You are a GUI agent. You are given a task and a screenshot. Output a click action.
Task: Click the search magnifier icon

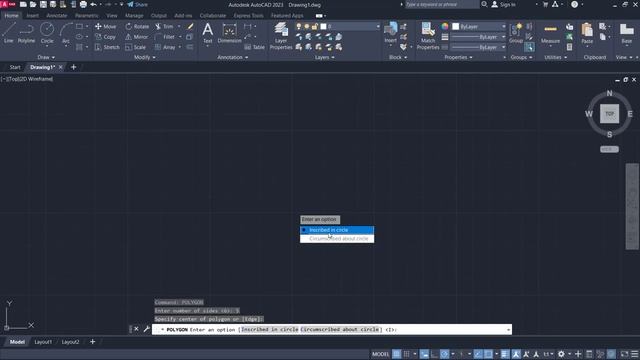tap(484, 4)
